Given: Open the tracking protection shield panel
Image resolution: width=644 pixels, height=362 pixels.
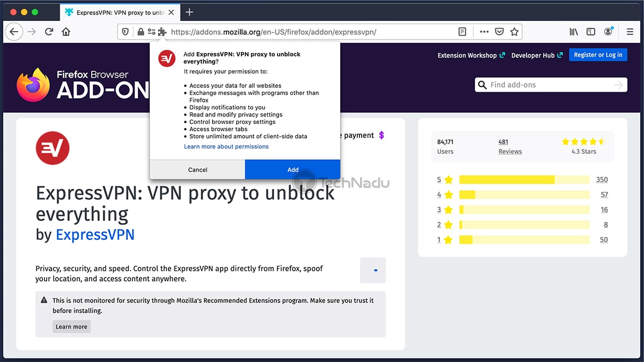Looking at the screenshot, I should (x=126, y=32).
